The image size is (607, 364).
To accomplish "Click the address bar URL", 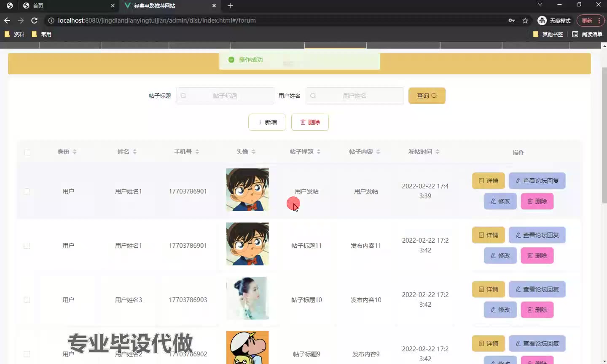I will click(157, 20).
